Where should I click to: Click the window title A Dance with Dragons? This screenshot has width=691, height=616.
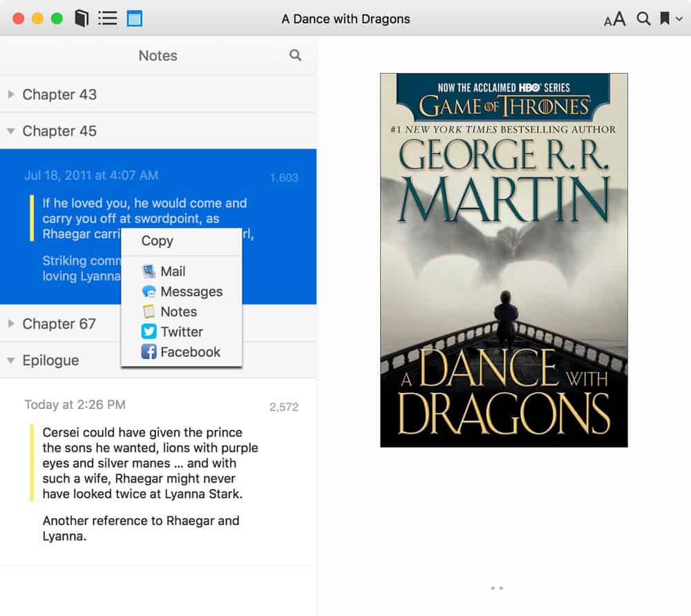[346, 19]
